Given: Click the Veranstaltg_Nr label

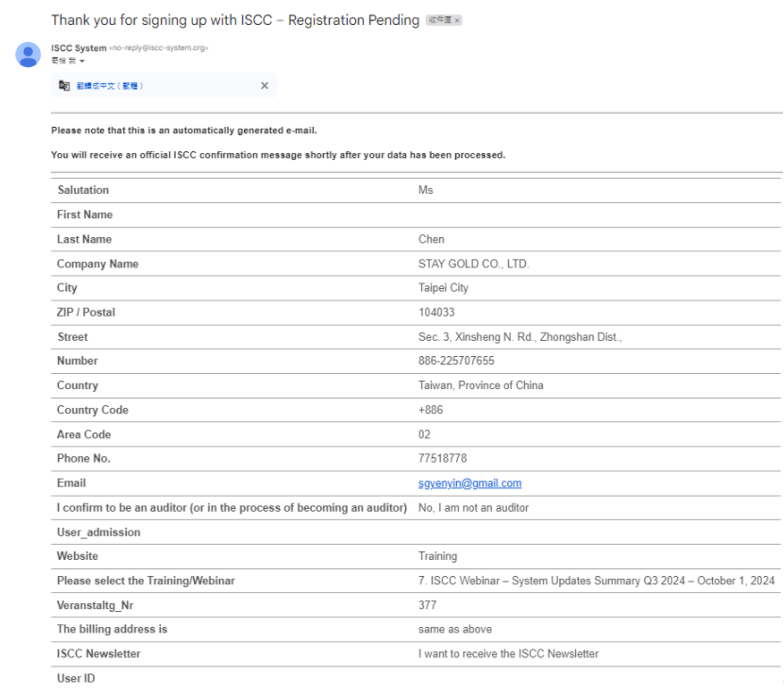Looking at the screenshot, I should (95, 605).
